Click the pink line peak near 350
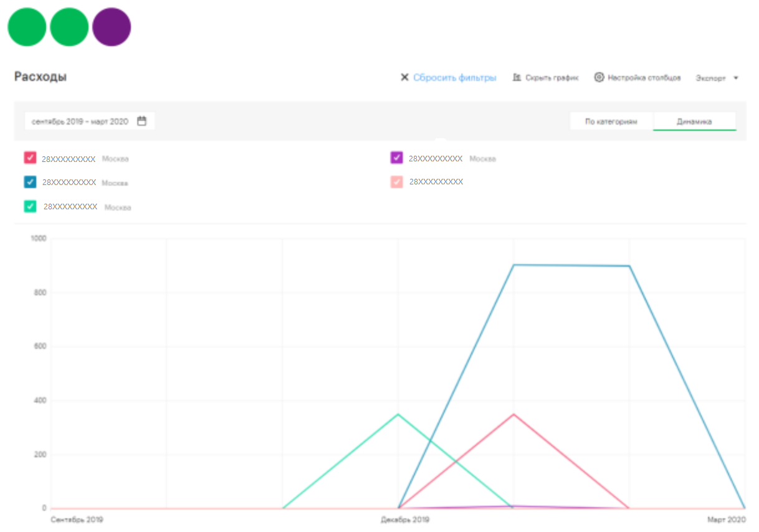The height and width of the screenshot is (532, 759). coord(513,414)
